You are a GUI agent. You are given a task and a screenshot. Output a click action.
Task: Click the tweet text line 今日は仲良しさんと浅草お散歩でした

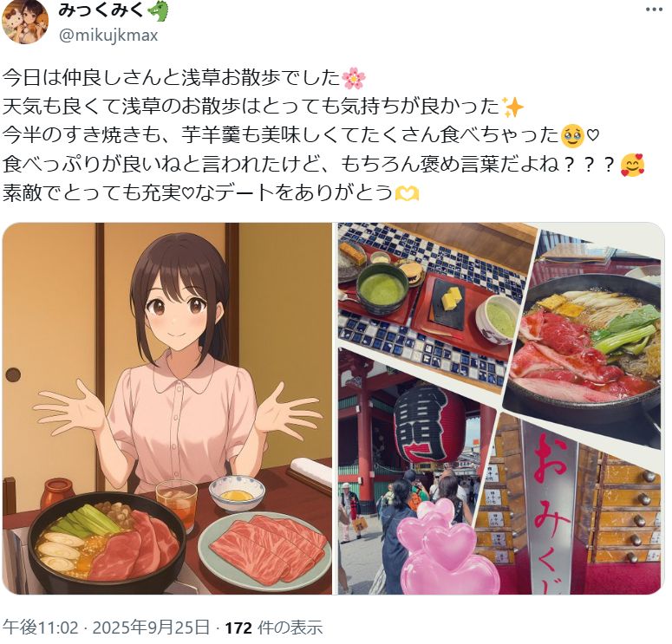172,78
